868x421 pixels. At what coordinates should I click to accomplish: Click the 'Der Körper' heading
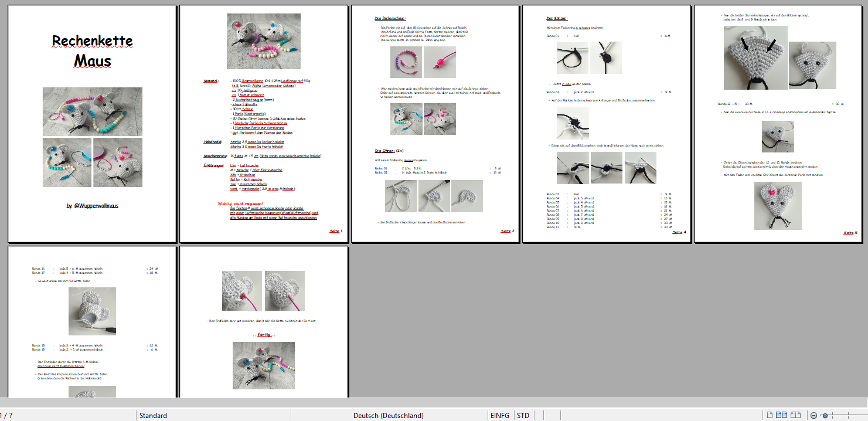pos(557,19)
